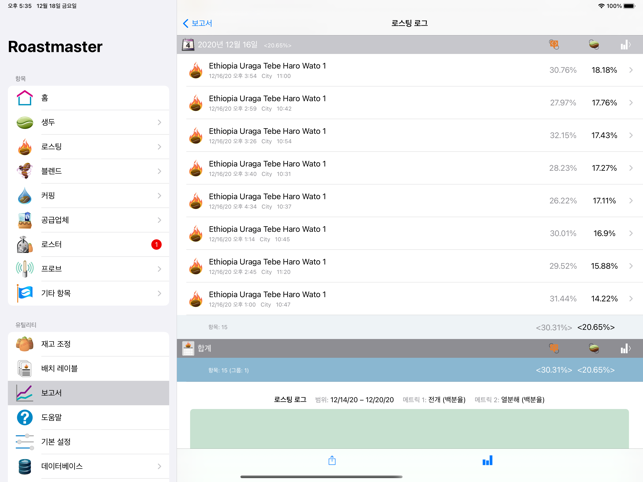Click the house icon for 홈

(25, 98)
